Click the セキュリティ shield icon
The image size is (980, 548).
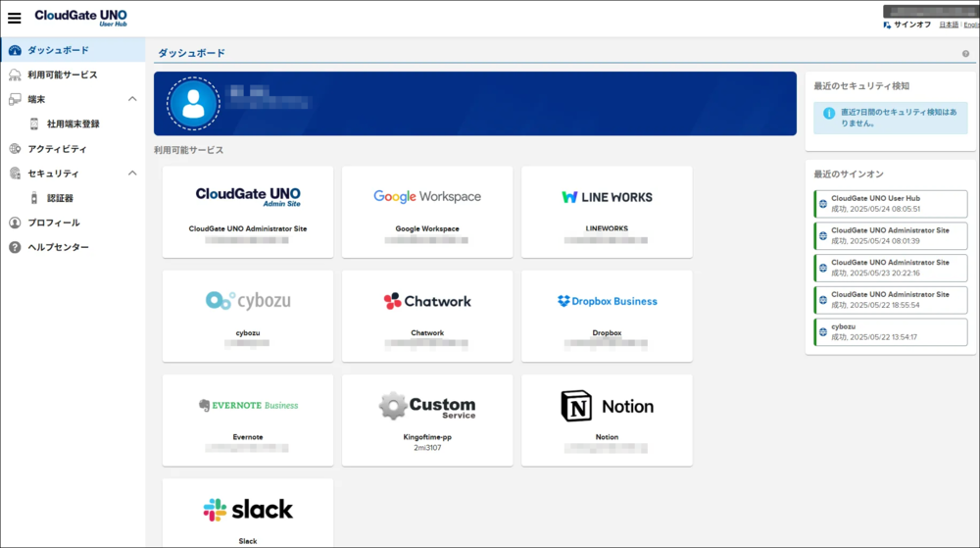15,174
